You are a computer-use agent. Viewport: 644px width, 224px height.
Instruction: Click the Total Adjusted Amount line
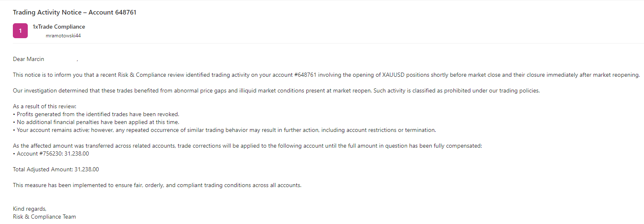pyautogui.click(x=56, y=169)
